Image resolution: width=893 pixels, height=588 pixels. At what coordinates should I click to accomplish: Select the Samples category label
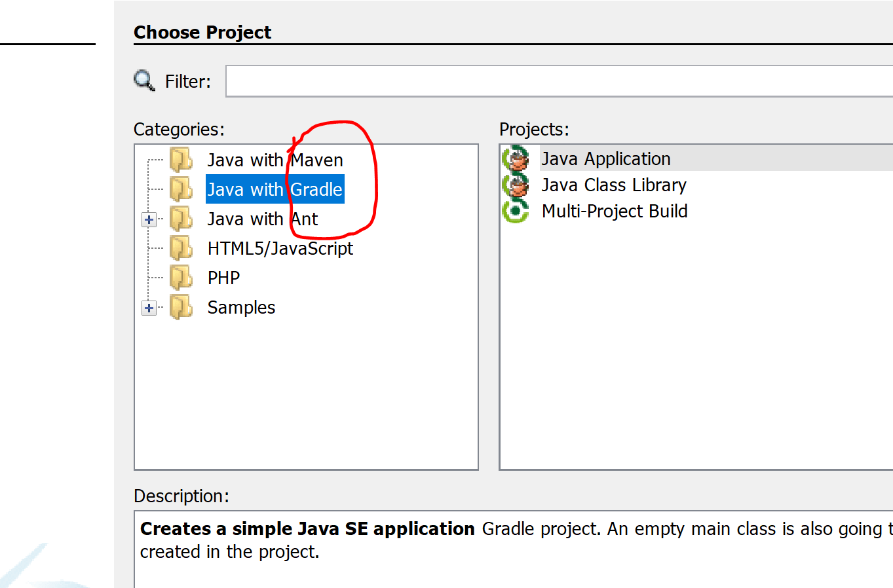click(x=241, y=306)
